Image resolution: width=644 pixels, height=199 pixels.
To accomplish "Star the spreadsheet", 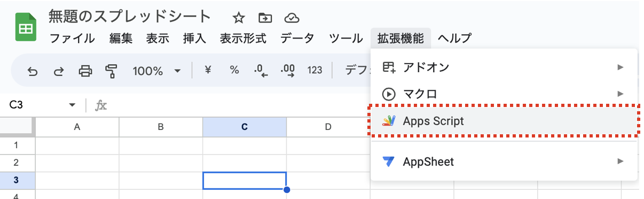I will pos(238,18).
